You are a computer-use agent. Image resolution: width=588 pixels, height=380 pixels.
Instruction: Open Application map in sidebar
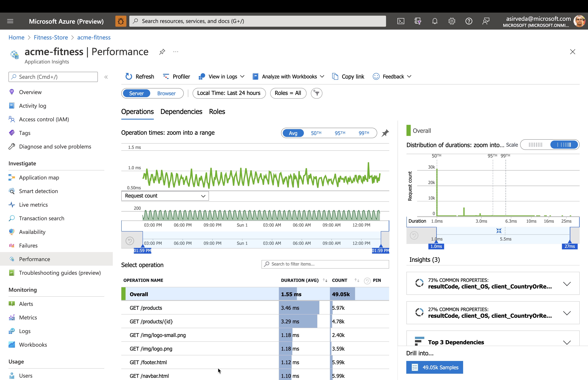tap(39, 177)
